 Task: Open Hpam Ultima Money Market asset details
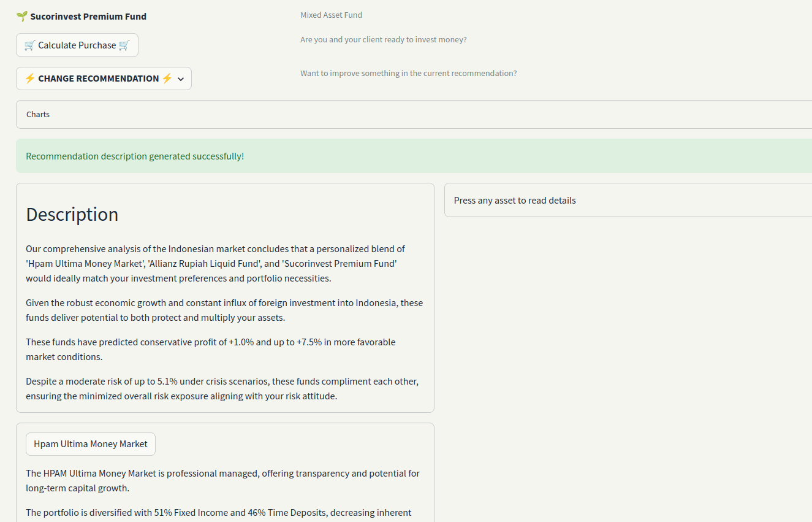pos(91,444)
